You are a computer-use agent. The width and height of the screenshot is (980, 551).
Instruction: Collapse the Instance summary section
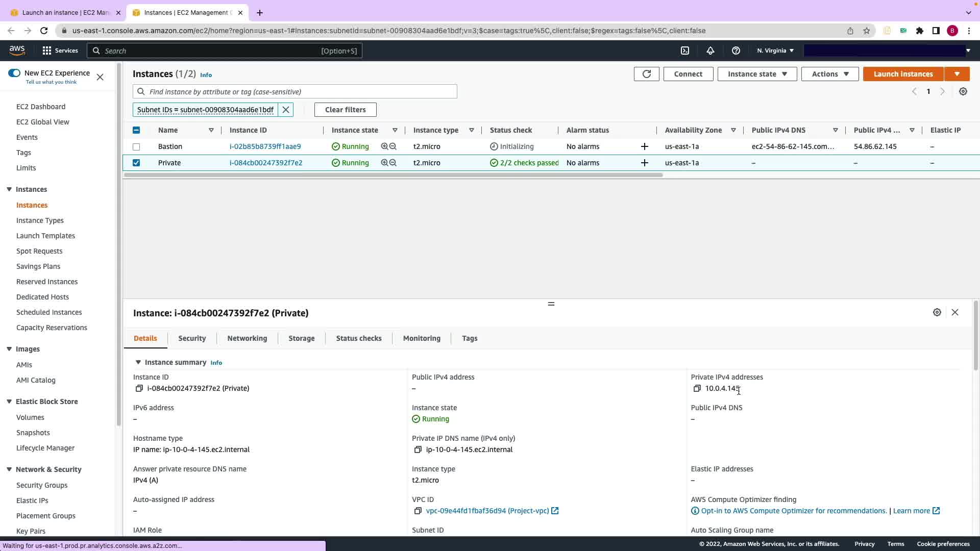click(138, 362)
